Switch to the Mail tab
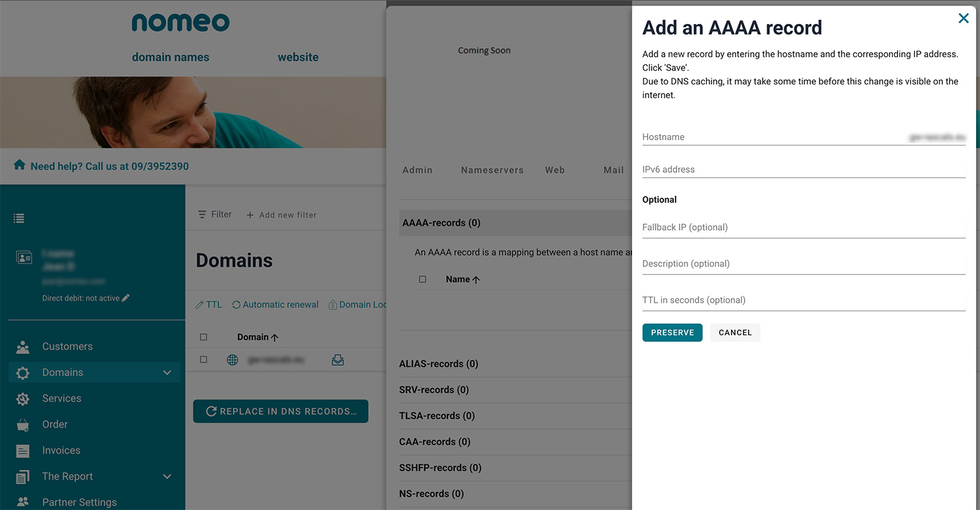 click(x=613, y=170)
